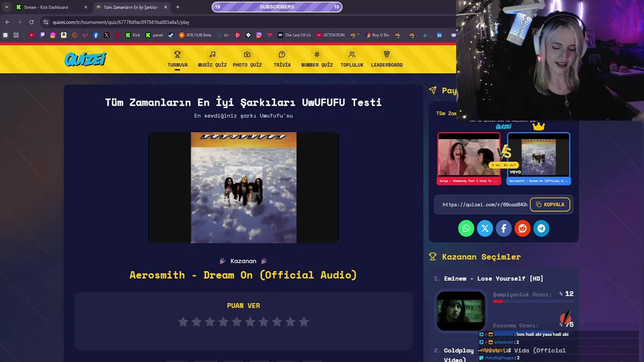The height and width of the screenshot is (362, 644).
Task: Open the Instagram bookmark icon
Action: (53, 35)
